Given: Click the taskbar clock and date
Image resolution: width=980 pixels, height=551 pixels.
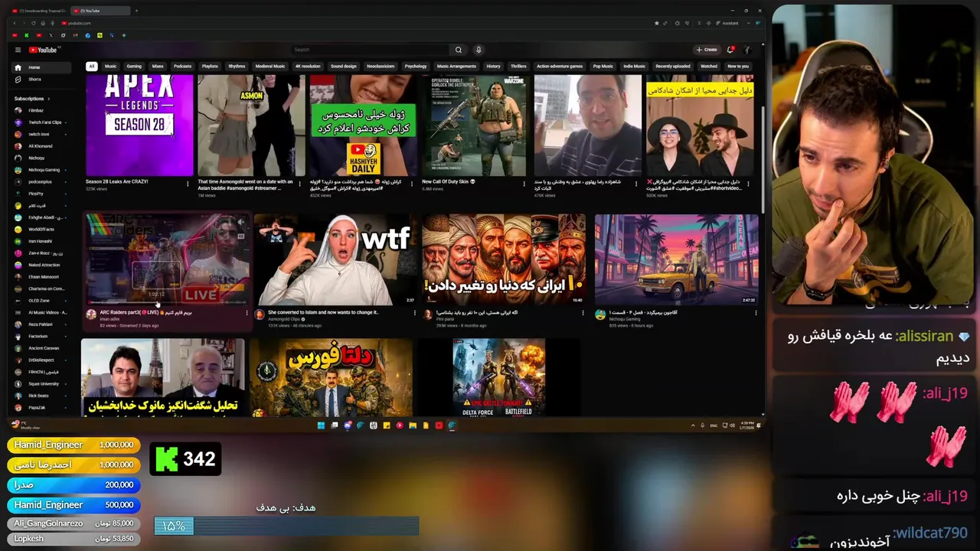Looking at the screenshot, I should (746, 425).
